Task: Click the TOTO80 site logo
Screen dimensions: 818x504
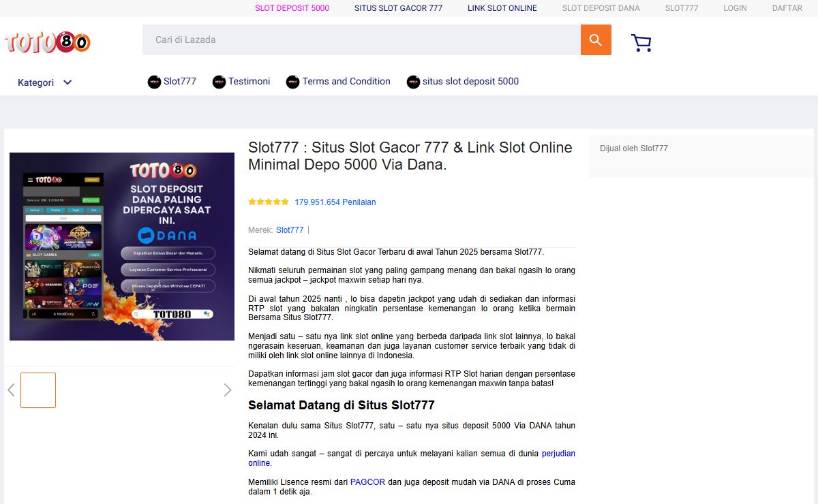Action: click(47, 42)
